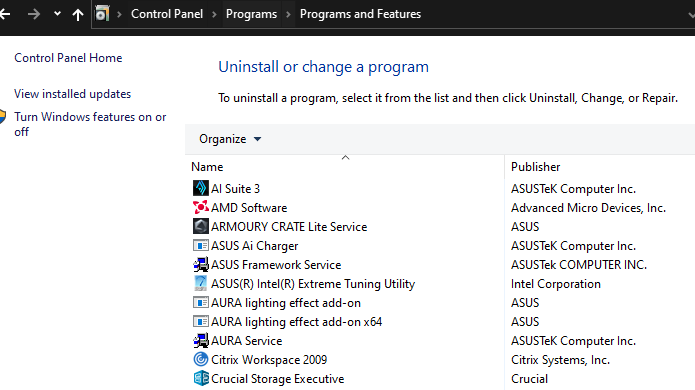Select ASUS(R) Intel(R) Extreme Tuning Utility

tap(313, 284)
